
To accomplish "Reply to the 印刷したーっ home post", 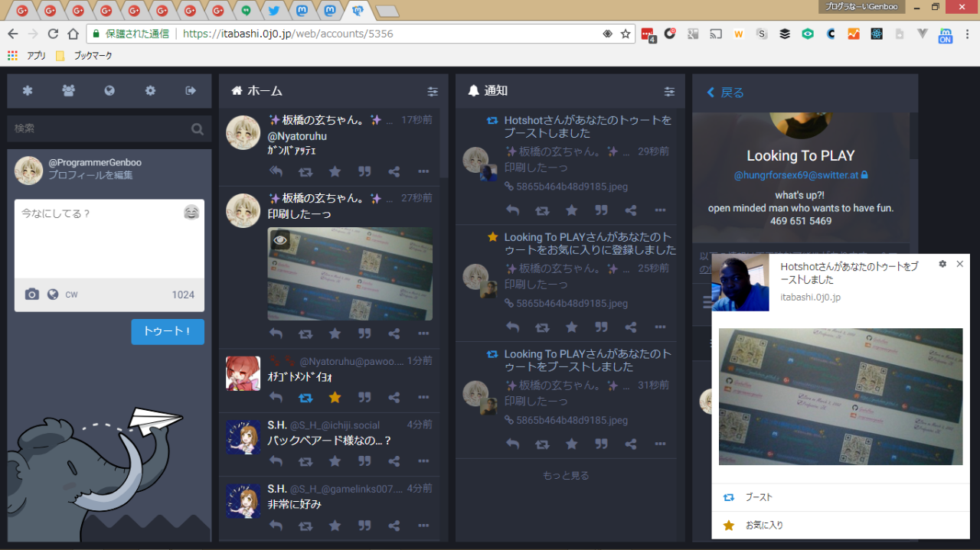I will 276,334.
